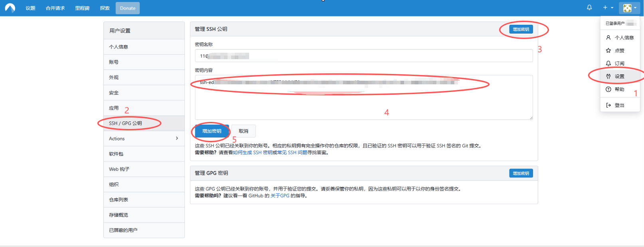Select SSH / GPG 公钥 in the sidebar

pyautogui.click(x=144, y=123)
